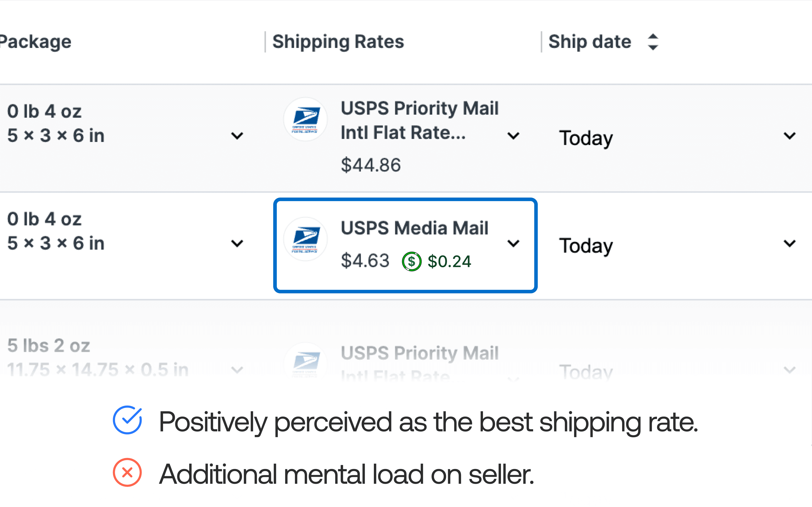
Task: Click the USPS logo in the Priority Mail row
Action: point(305,119)
